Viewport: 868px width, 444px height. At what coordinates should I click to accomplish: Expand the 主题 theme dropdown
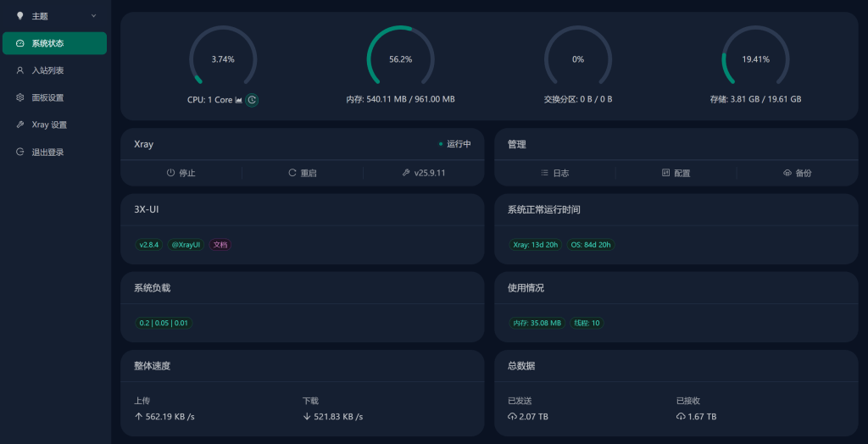[x=56, y=16]
